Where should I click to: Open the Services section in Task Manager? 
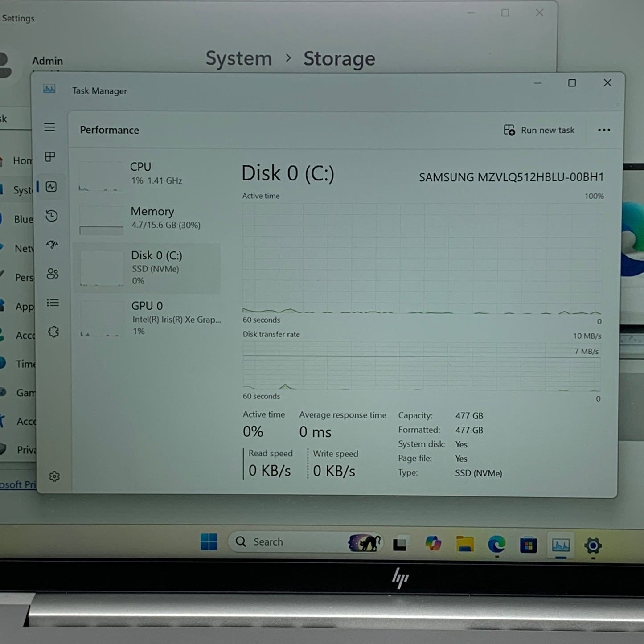(53, 332)
